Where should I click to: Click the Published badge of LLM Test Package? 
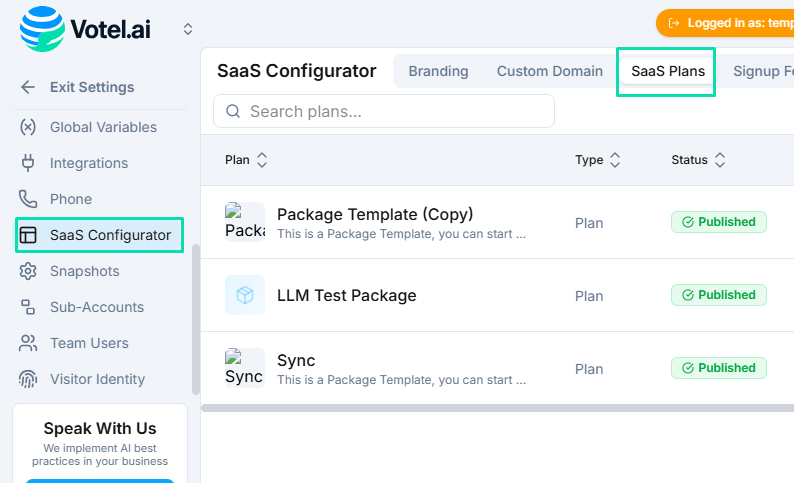tap(719, 295)
